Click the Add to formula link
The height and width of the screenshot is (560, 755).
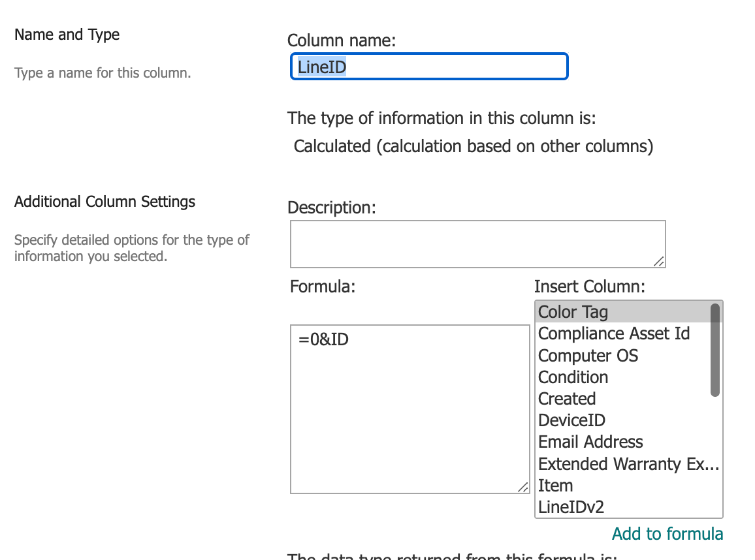click(x=667, y=534)
